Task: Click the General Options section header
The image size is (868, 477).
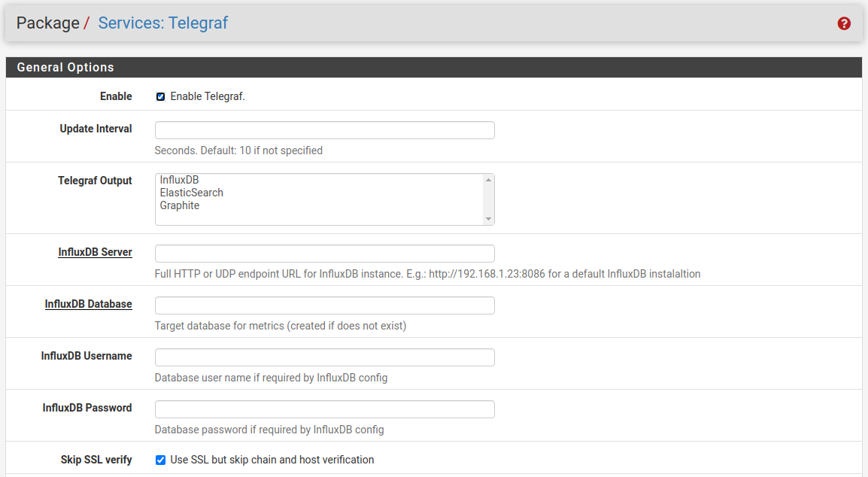Action: coord(65,67)
